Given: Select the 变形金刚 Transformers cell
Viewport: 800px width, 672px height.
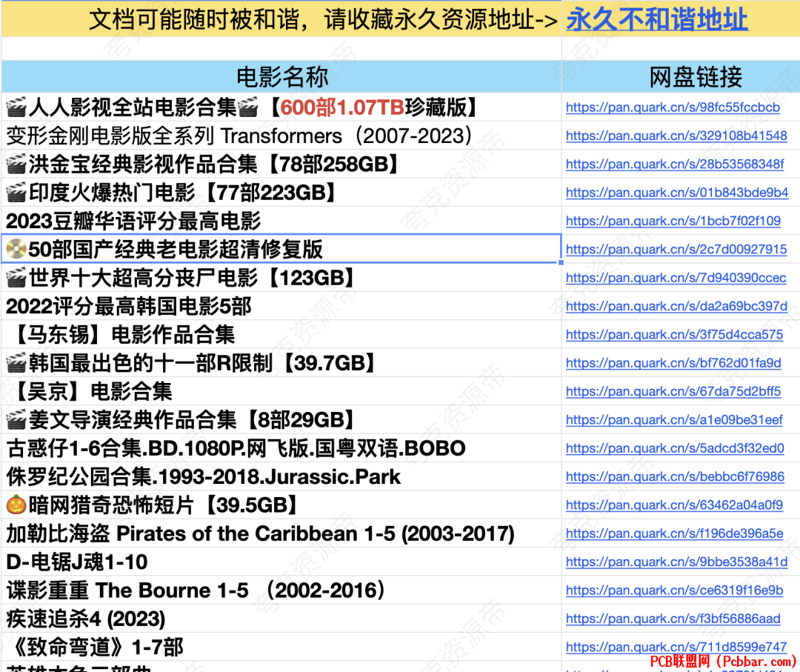Looking at the screenshot, I should click(x=281, y=136).
